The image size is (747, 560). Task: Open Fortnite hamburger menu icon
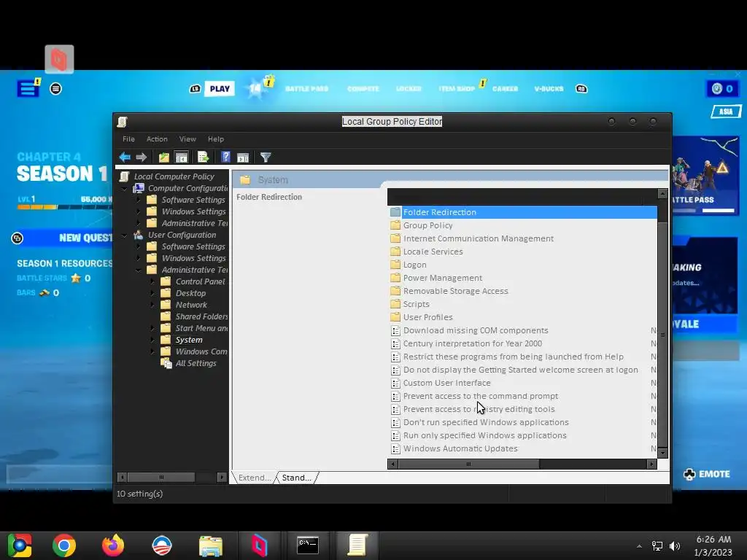coord(28,88)
